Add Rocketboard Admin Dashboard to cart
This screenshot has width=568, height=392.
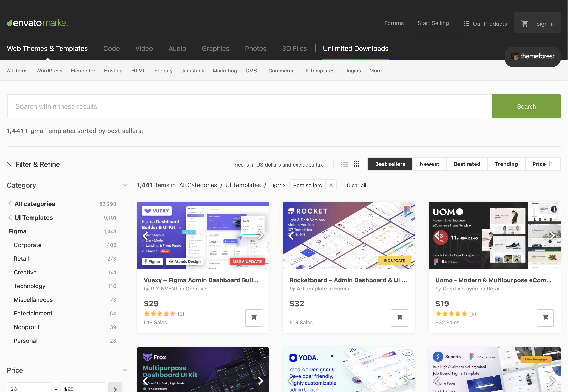coord(399,318)
